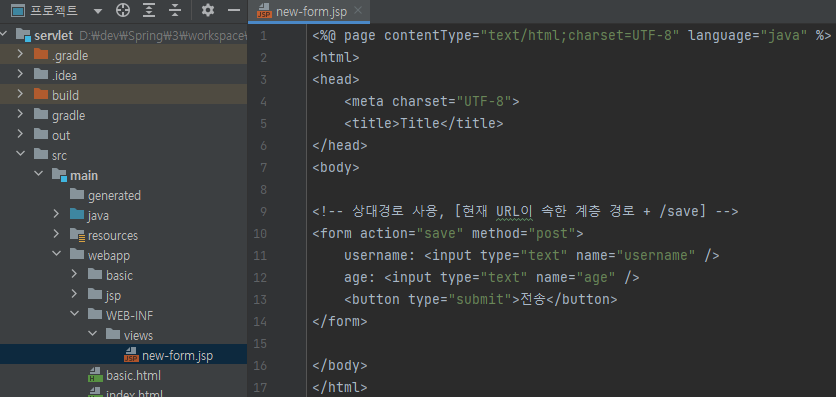Viewport: 836px width, 397px height.
Task: Collapse the main folder
Action: point(39,175)
